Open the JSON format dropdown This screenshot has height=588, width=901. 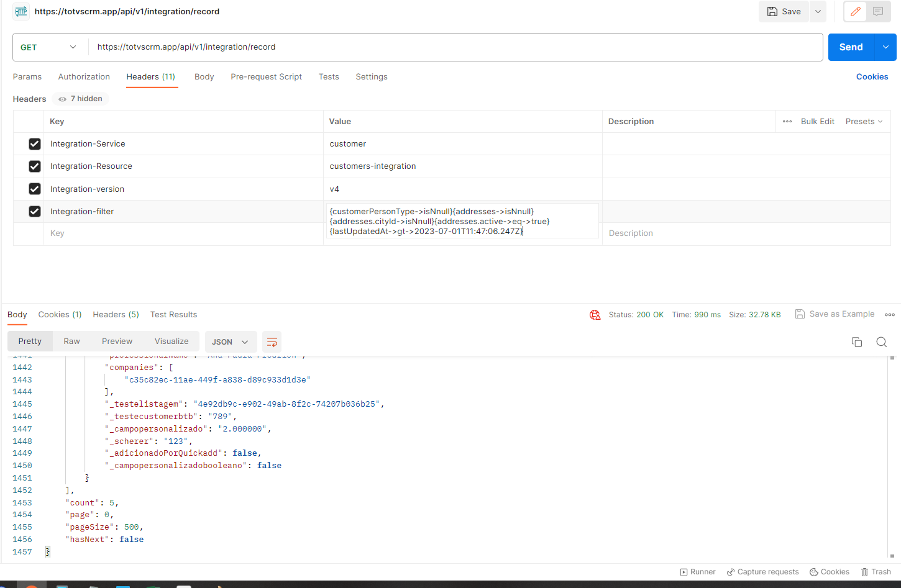tap(231, 342)
